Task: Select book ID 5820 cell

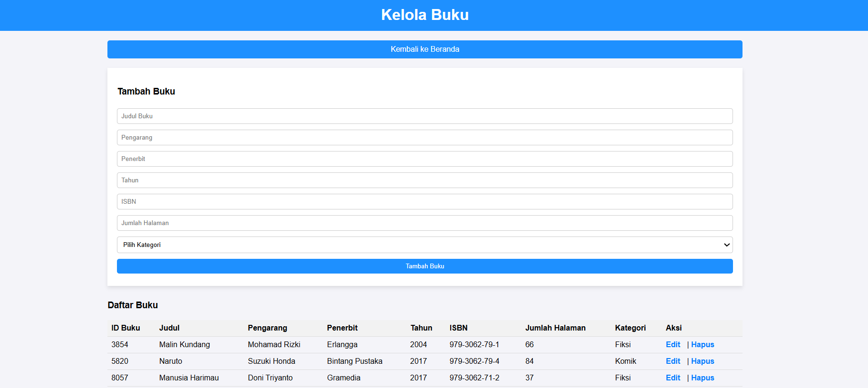Action: [x=120, y=361]
